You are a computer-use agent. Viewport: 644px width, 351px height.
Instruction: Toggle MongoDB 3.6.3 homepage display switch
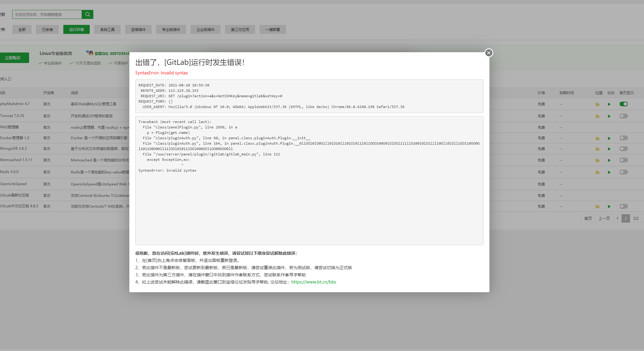(x=624, y=149)
